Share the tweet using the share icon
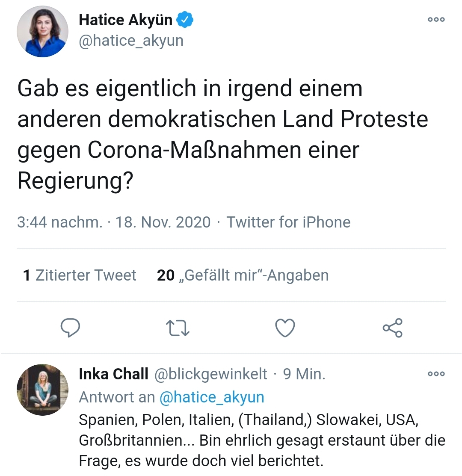This screenshot has width=462, height=476. (x=392, y=328)
